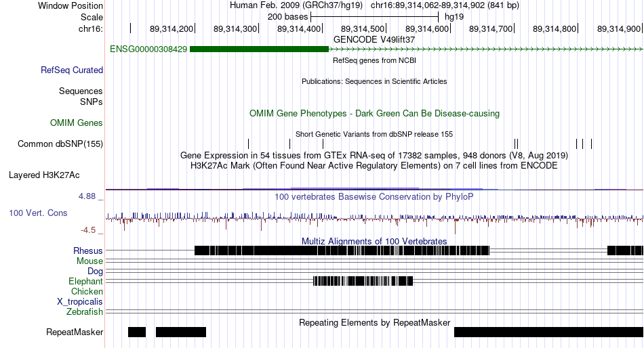Click the chr16:89,314,062-89,314,902 position text

[445, 5]
